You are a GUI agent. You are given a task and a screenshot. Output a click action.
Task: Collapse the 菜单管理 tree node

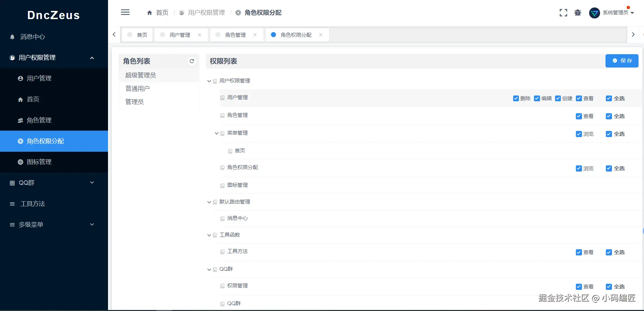click(x=217, y=133)
